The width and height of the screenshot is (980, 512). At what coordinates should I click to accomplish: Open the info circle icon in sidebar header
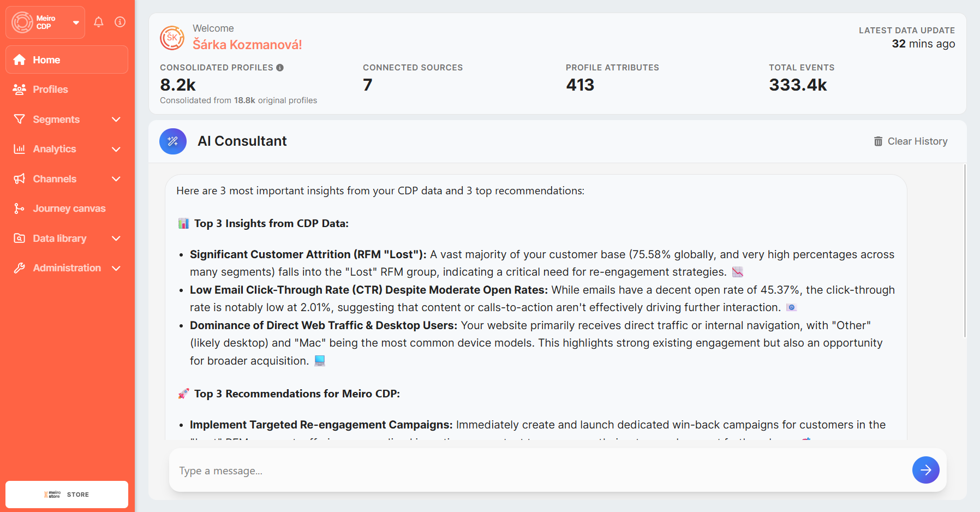click(120, 22)
